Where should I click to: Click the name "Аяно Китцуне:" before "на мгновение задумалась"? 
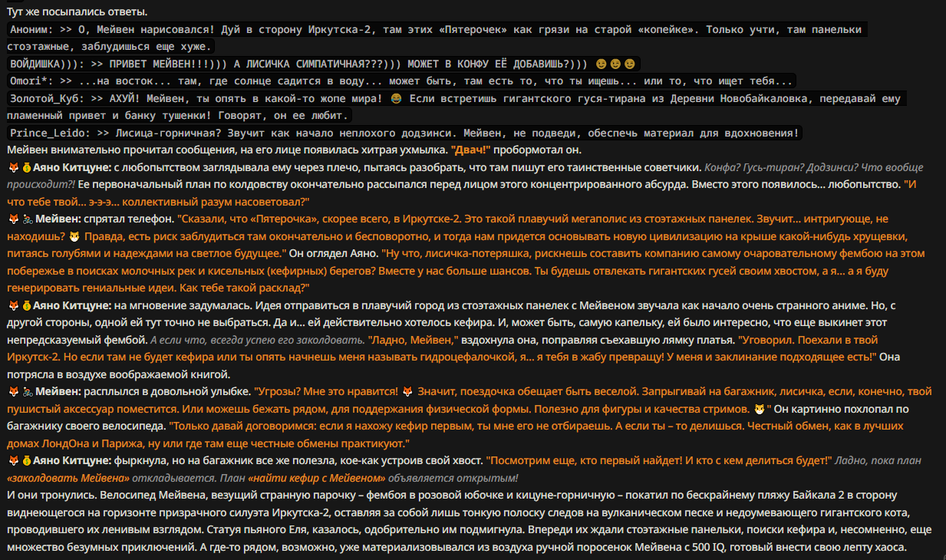[72, 305]
